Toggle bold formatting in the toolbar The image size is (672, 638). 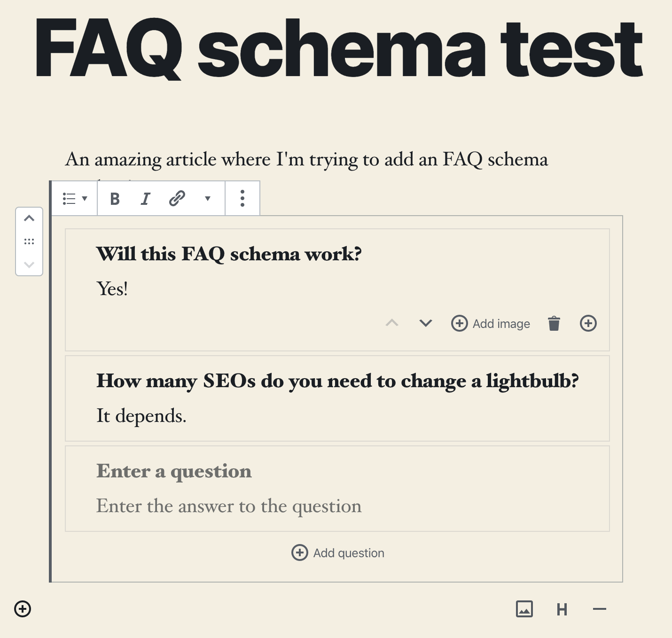[x=114, y=198]
